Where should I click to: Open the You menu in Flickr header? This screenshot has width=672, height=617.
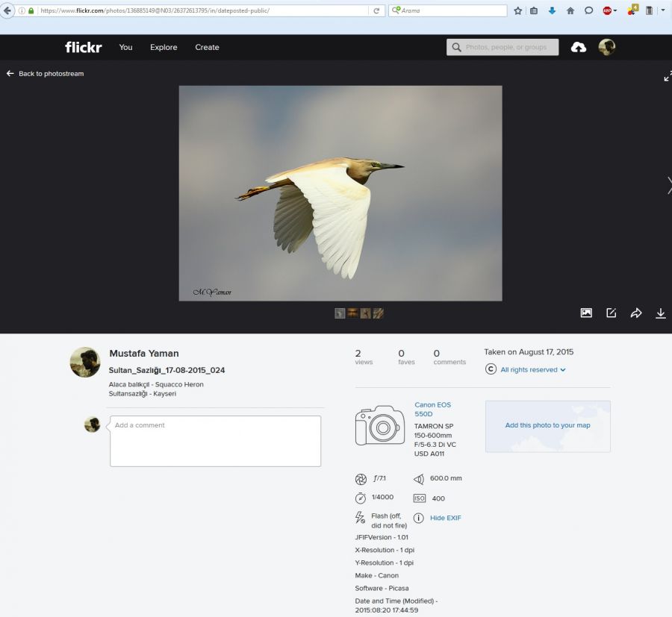point(125,47)
